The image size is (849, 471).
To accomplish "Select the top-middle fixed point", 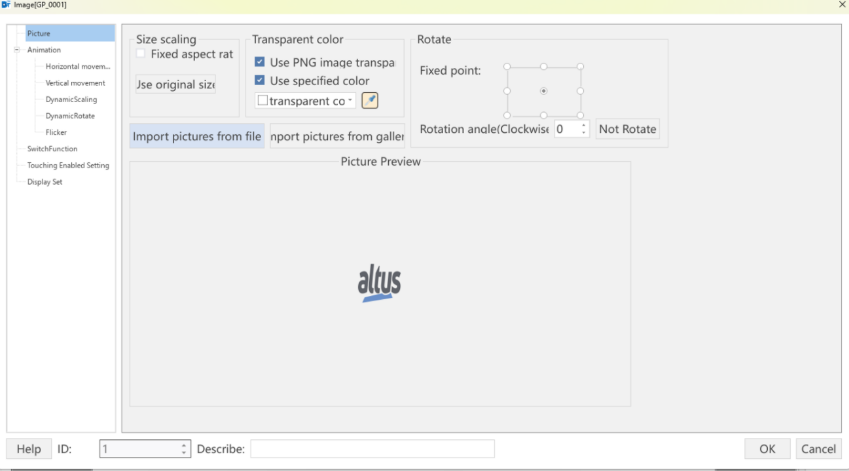I will 544,67.
